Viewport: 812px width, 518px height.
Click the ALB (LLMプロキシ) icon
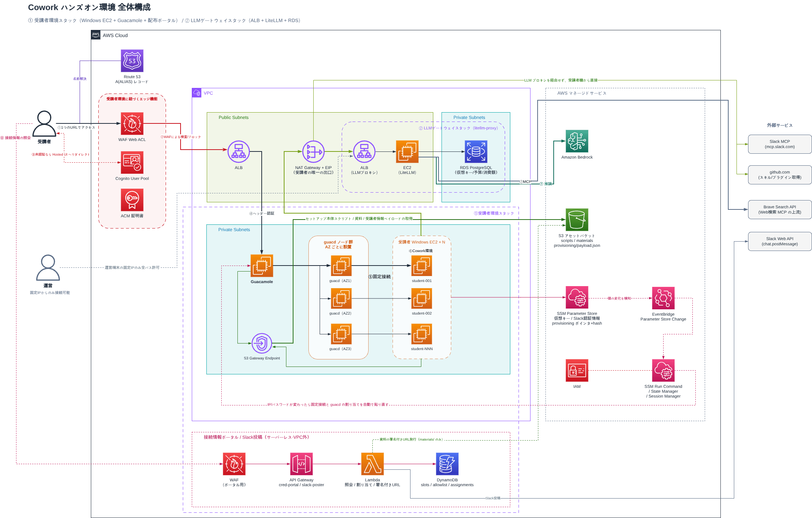(364, 151)
